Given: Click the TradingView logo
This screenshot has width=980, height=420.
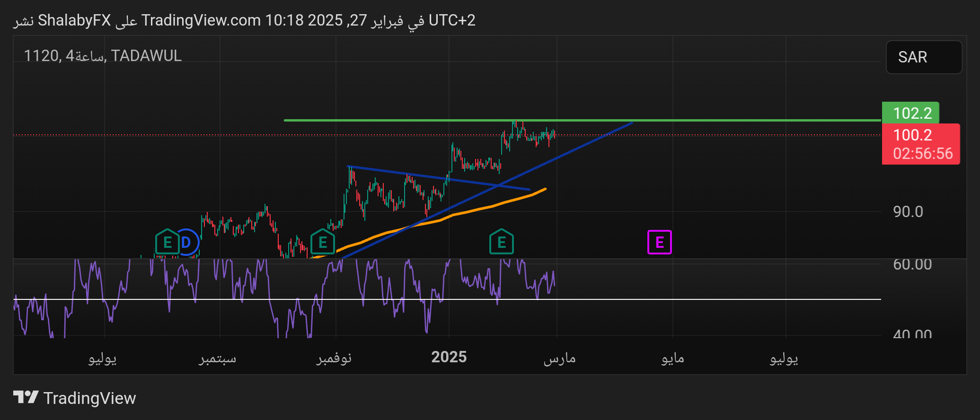Looking at the screenshot, I should pos(75,398).
